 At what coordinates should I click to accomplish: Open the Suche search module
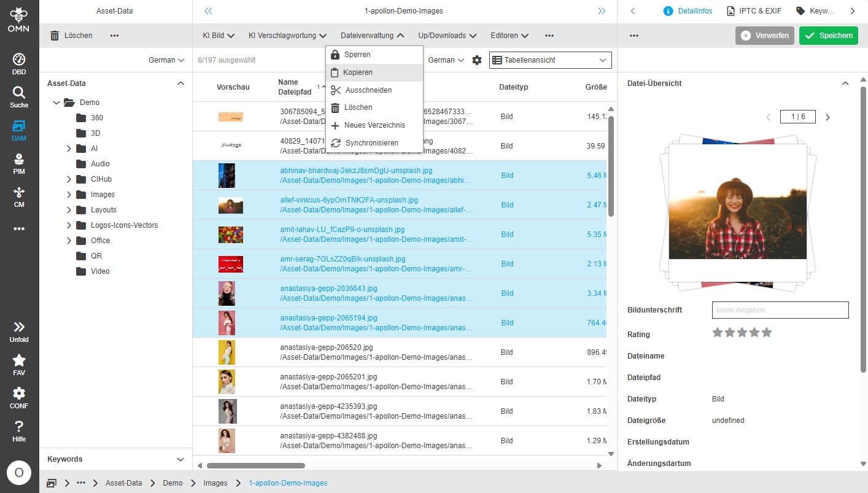point(19,97)
